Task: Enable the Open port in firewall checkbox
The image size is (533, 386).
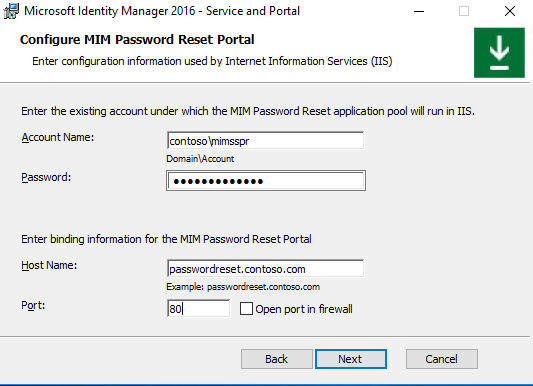Action: (x=246, y=309)
